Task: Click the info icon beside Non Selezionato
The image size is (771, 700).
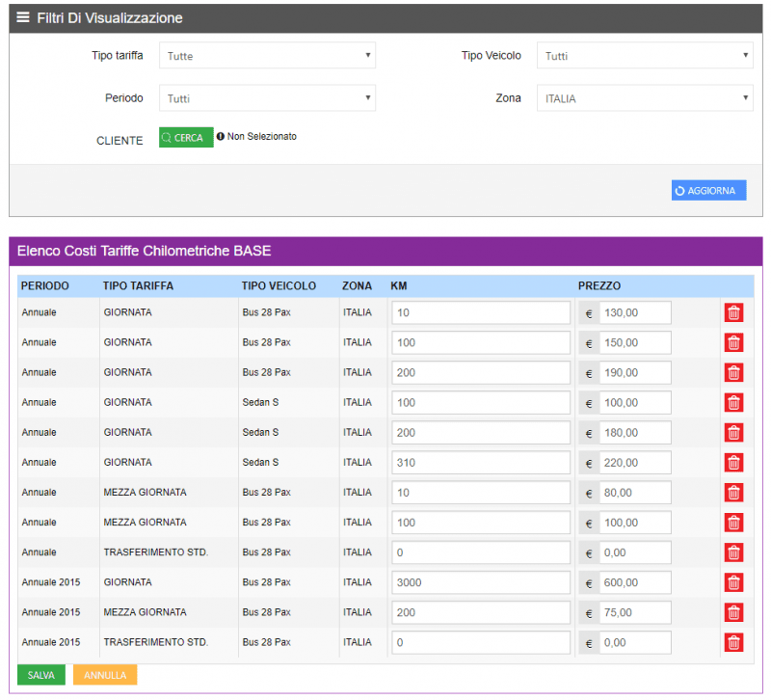Action: (x=221, y=136)
